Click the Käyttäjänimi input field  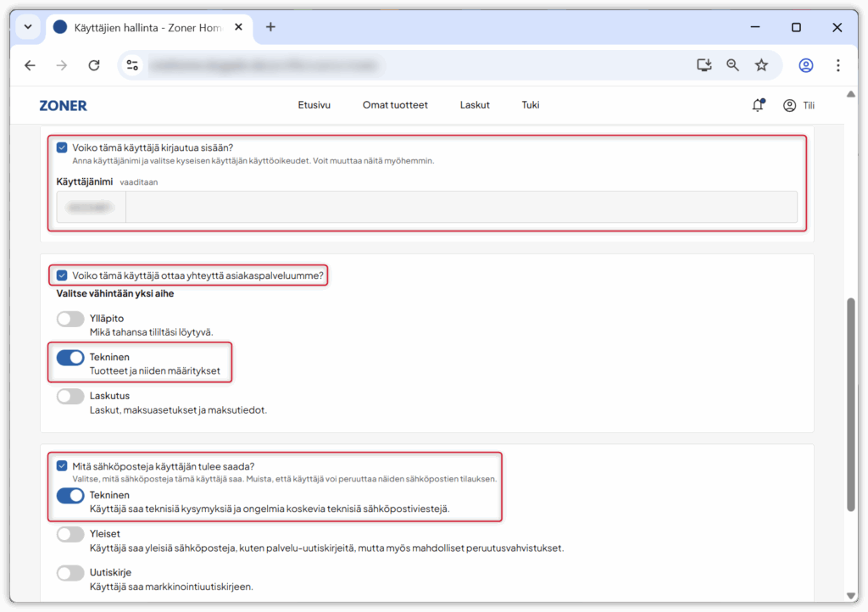click(x=460, y=207)
